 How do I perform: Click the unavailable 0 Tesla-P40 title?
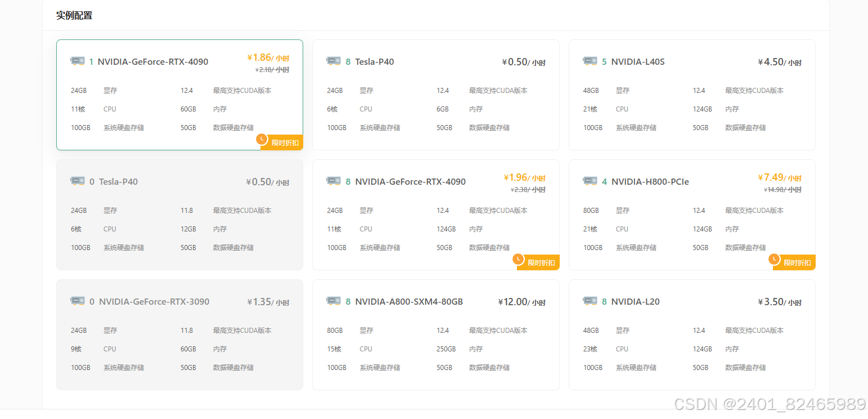pyautogui.click(x=114, y=182)
